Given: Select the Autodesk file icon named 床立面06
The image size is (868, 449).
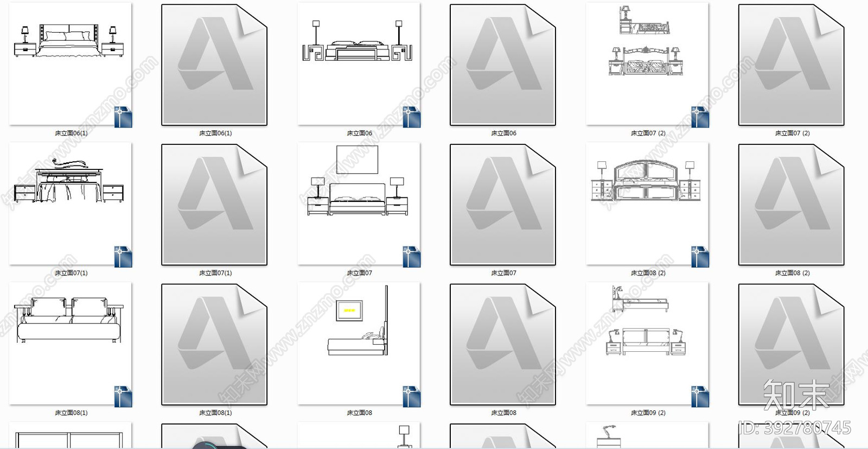Looking at the screenshot, I should 503,65.
